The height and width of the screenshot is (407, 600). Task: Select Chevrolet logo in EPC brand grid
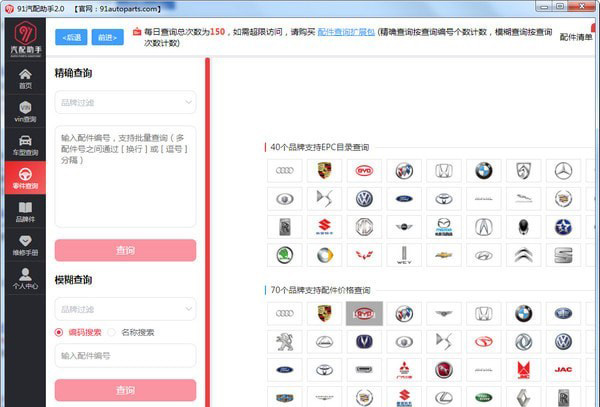click(444, 255)
